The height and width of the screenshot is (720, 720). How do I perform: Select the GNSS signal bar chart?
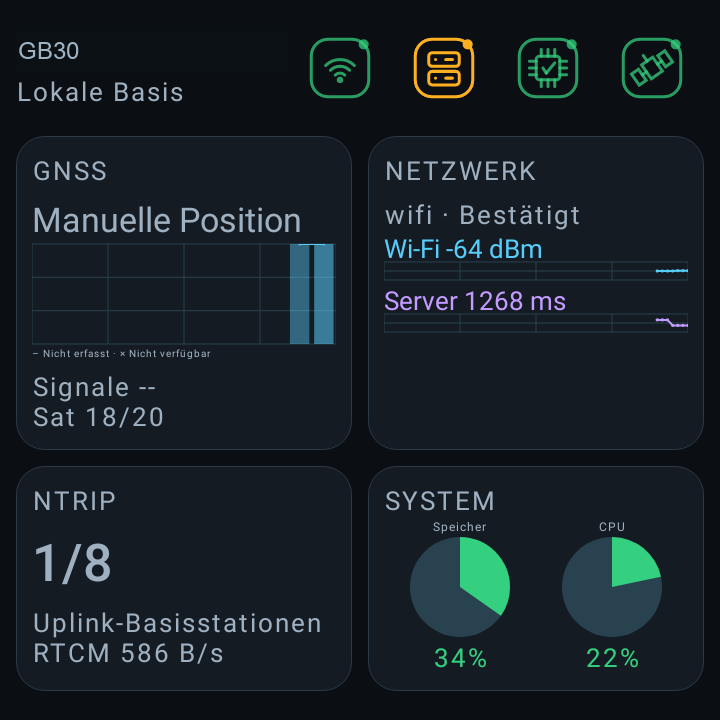click(x=184, y=293)
